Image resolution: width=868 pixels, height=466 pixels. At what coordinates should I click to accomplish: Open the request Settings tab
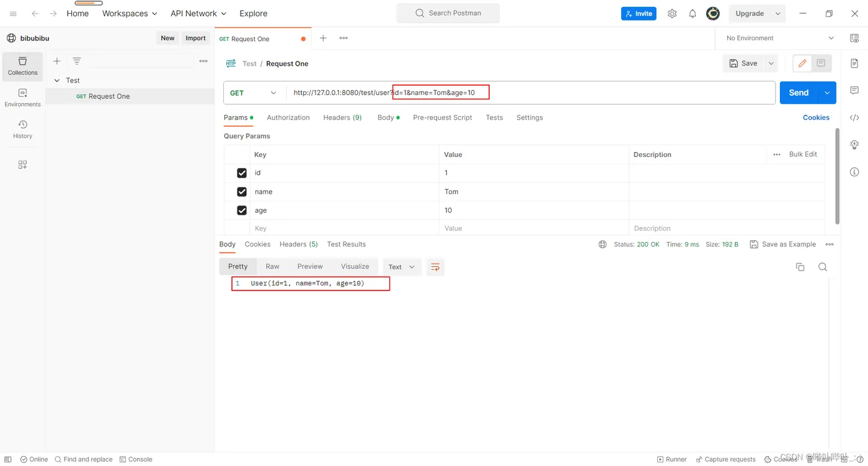[x=529, y=118]
